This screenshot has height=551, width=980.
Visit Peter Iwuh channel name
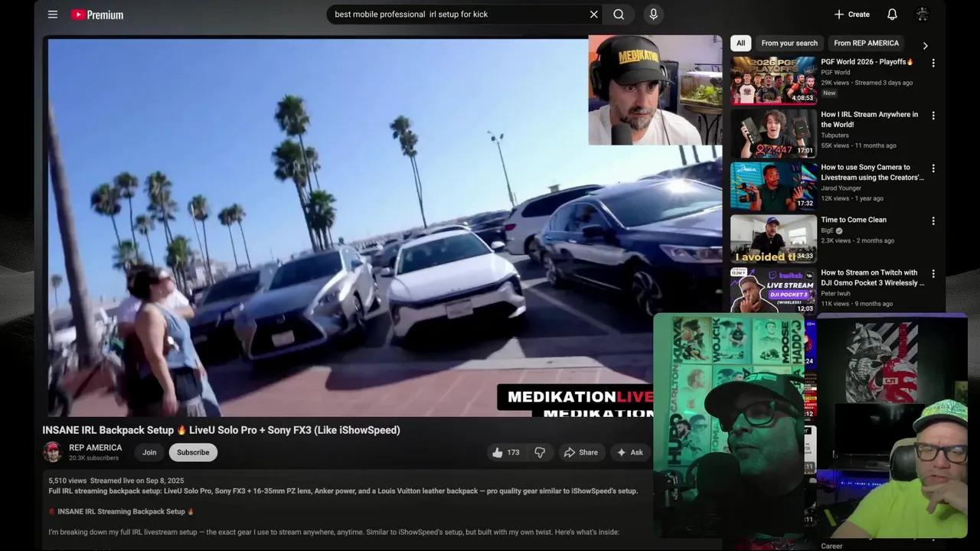coord(836,293)
